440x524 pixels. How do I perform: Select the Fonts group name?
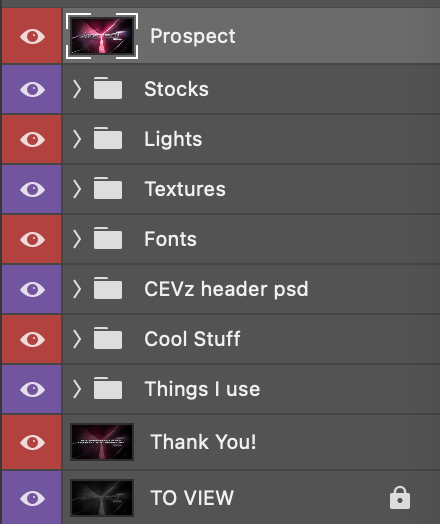click(x=170, y=239)
